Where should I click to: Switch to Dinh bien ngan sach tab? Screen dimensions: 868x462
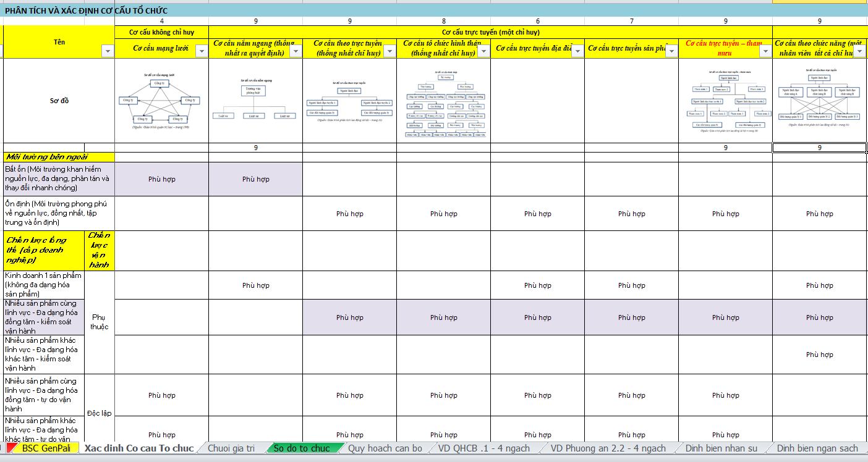tap(817, 448)
